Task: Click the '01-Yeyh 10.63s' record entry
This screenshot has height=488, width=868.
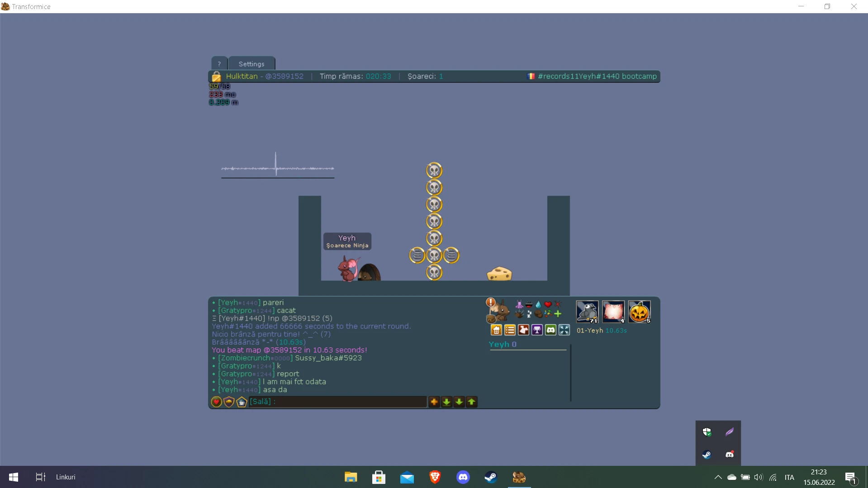Action: (x=602, y=331)
